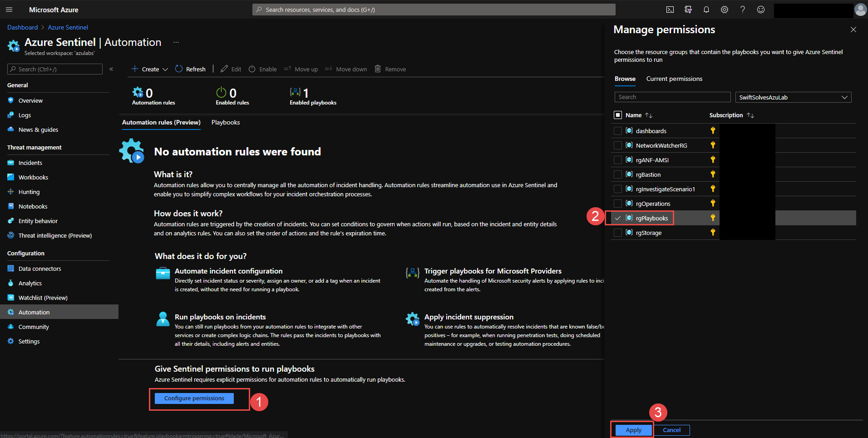Click the top search resources bar

pyautogui.click(x=434, y=10)
